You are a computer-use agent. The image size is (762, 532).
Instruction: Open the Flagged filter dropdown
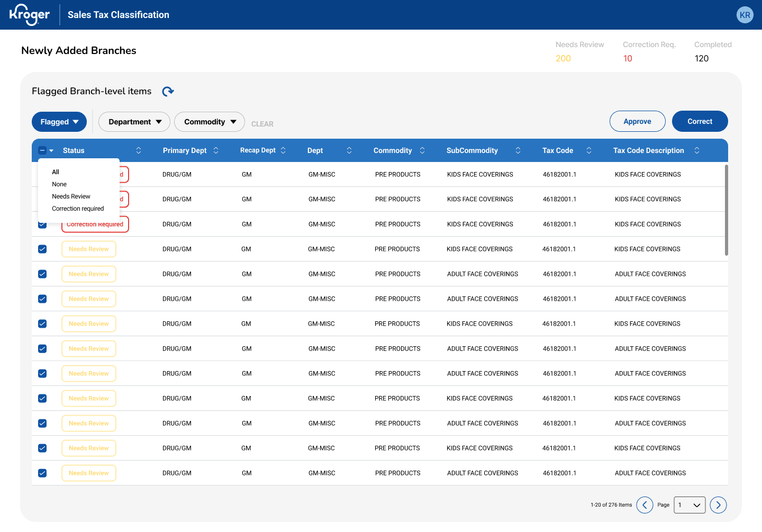pos(59,122)
